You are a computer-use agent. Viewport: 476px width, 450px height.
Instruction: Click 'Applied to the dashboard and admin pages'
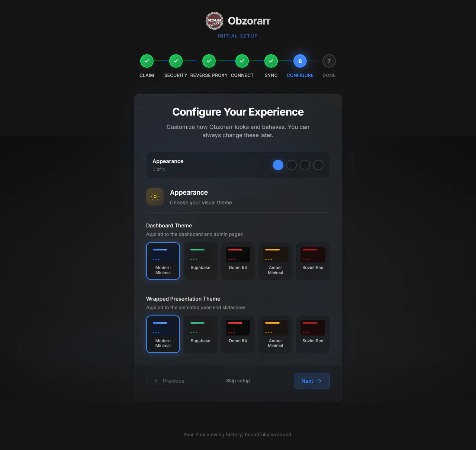click(x=194, y=234)
